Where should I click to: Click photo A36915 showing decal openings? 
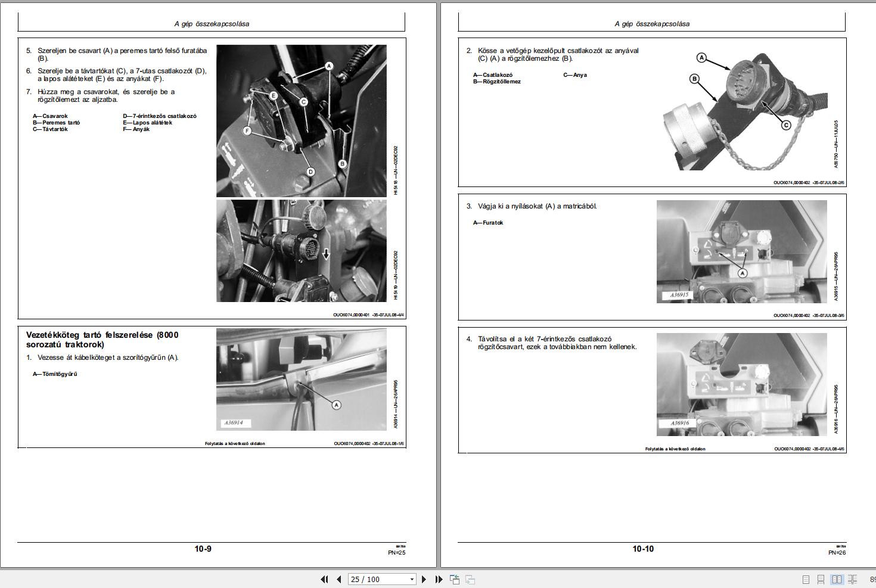pos(741,251)
